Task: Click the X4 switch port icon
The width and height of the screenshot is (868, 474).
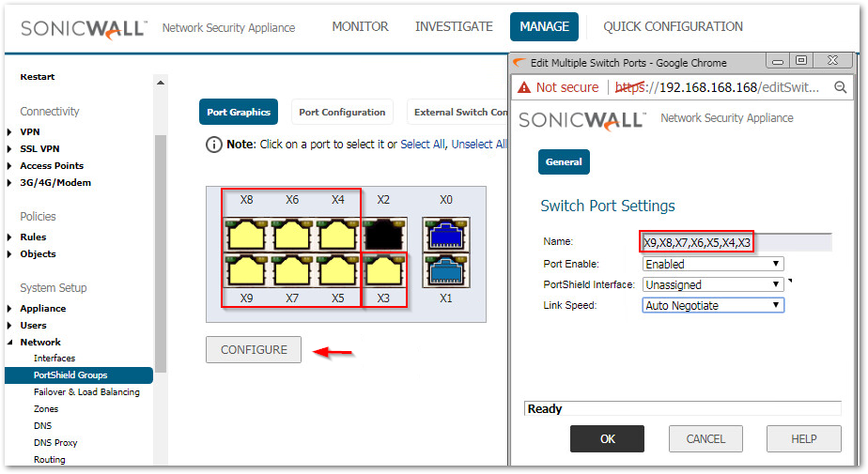Action: [x=338, y=234]
